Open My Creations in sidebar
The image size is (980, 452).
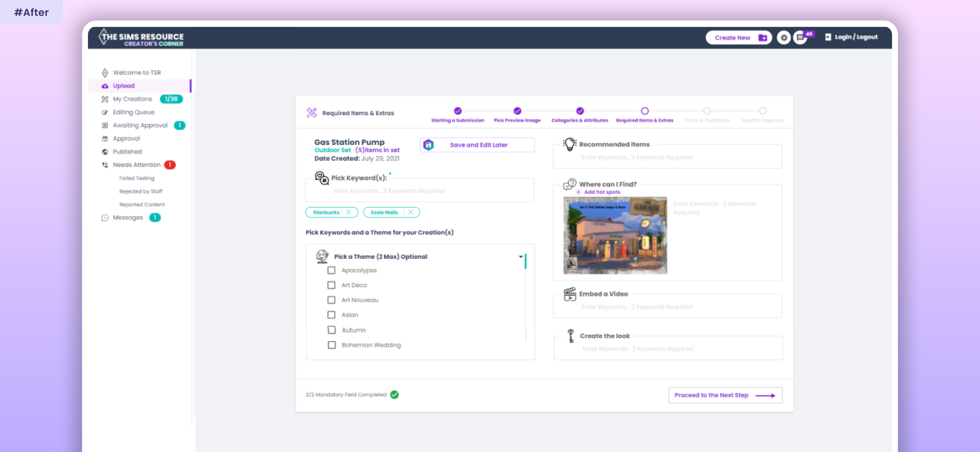[132, 99]
